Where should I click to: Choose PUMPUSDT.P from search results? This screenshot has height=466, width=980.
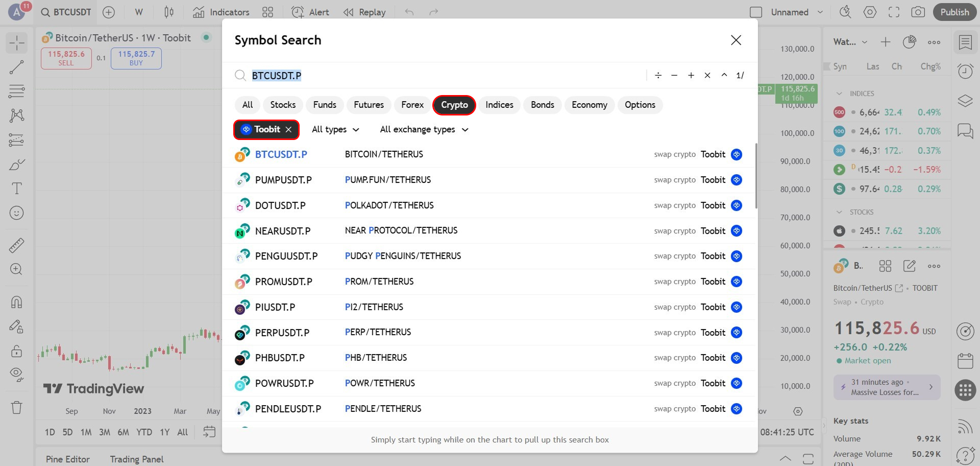[x=489, y=180]
